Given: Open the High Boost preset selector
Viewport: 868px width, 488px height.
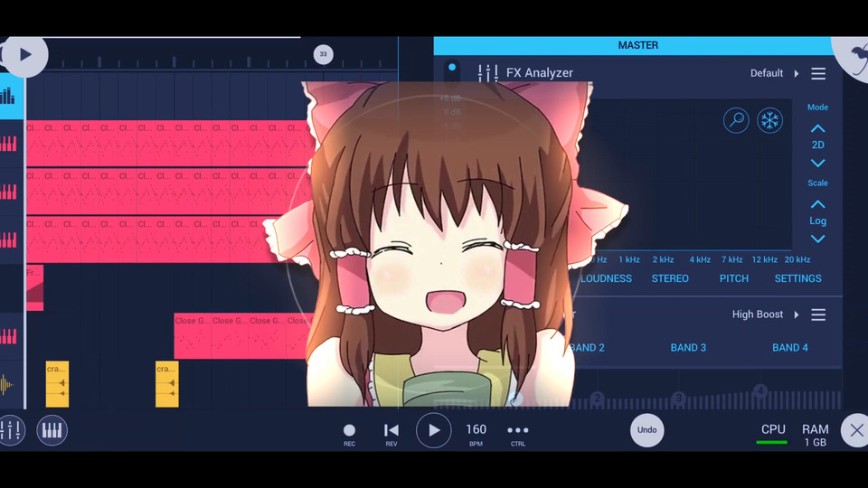Looking at the screenshot, I should point(766,314).
